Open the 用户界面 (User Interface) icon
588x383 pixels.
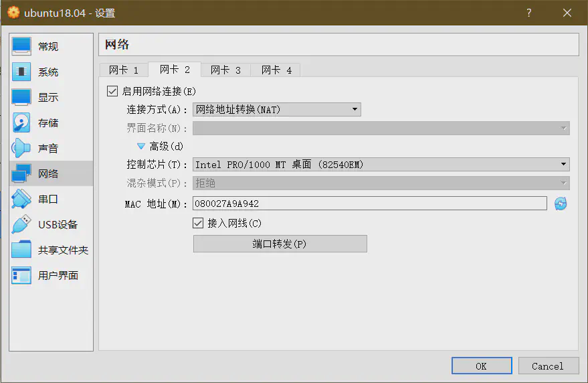point(21,275)
